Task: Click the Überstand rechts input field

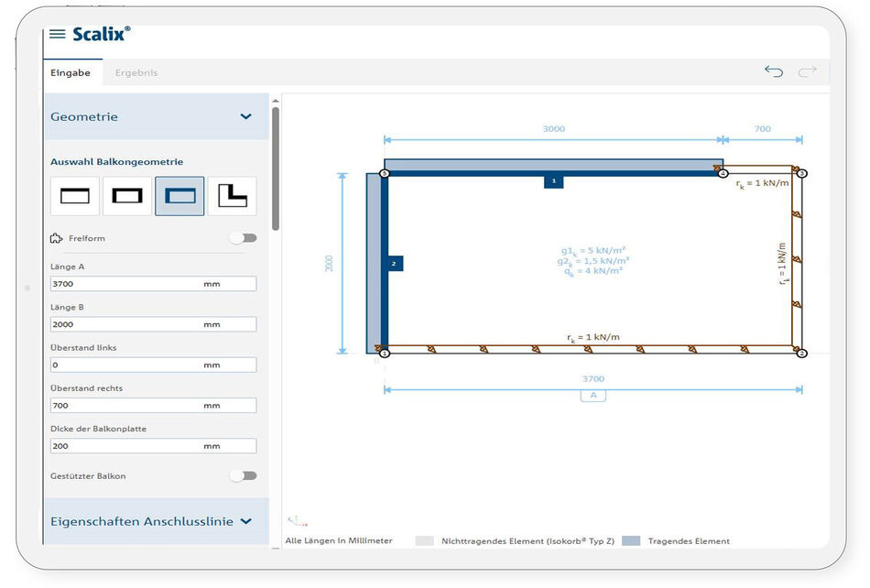Action: click(x=153, y=405)
